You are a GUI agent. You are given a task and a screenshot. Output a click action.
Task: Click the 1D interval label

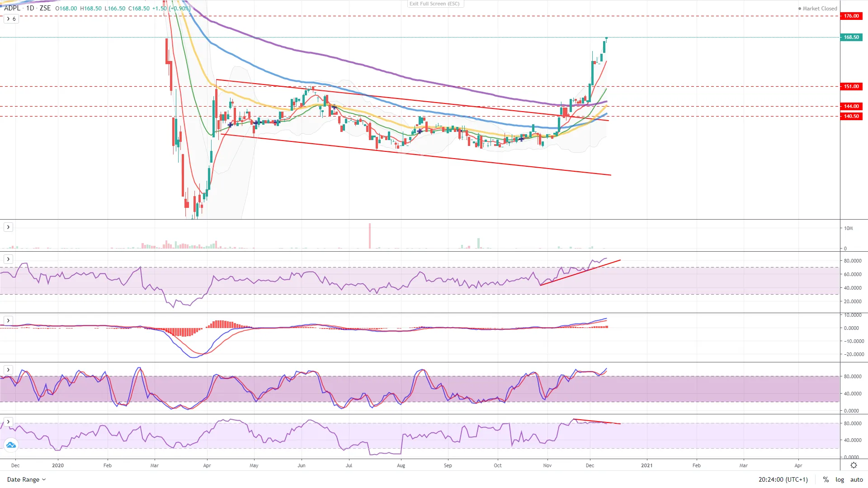click(x=30, y=8)
